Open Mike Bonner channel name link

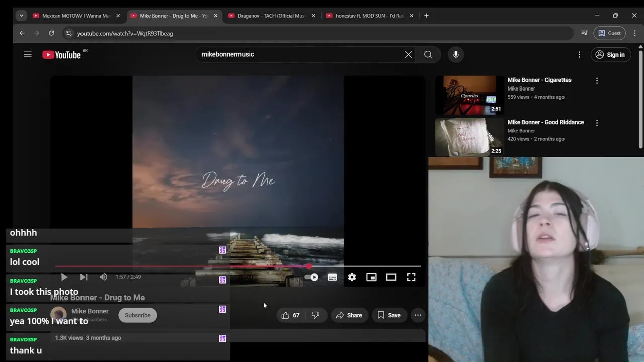90,311
